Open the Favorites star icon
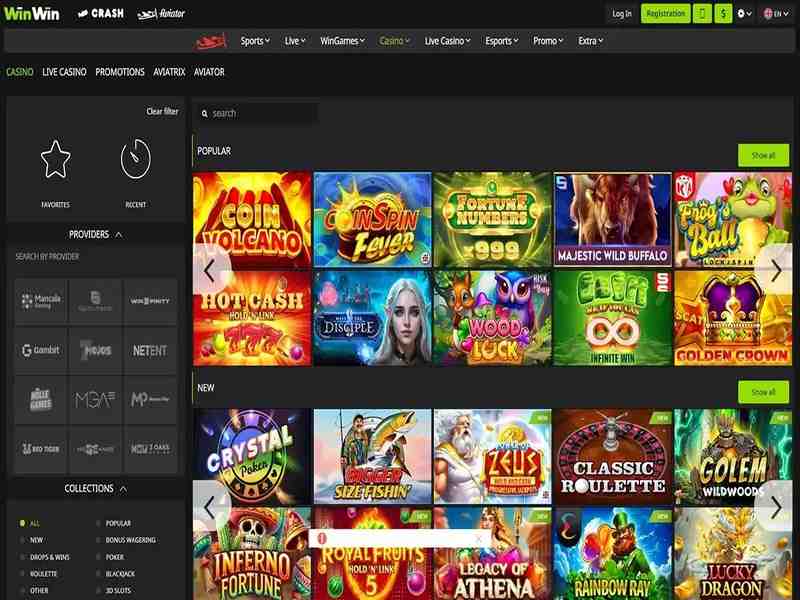The height and width of the screenshot is (600, 800). click(55, 160)
